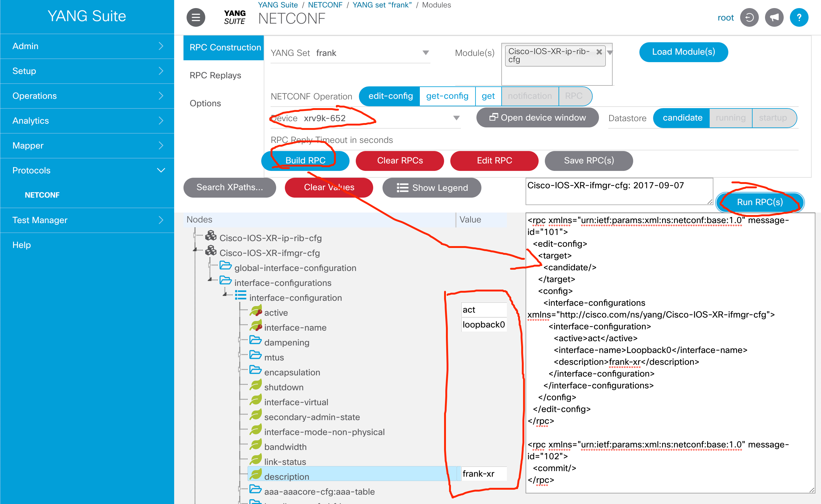
Task: Select the notification operation option
Action: [x=530, y=96]
